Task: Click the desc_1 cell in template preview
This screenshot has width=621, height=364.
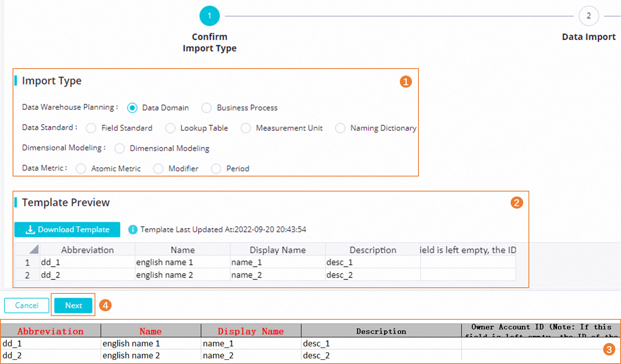Action: click(x=373, y=262)
